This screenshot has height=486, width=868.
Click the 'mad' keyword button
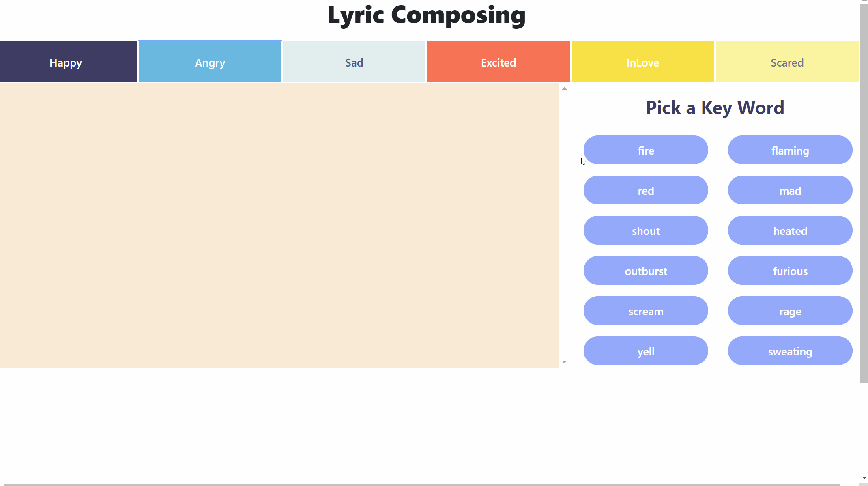coord(791,191)
